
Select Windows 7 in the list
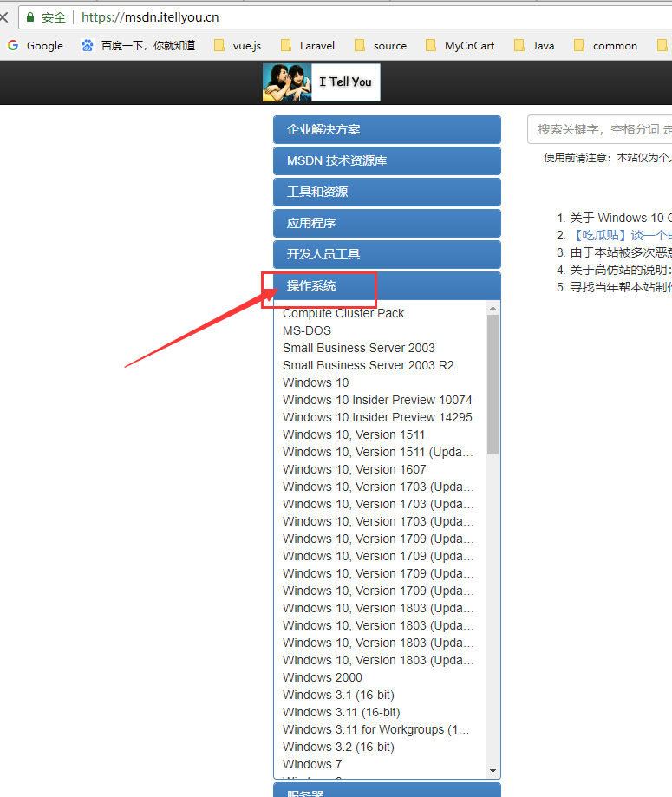[312, 764]
